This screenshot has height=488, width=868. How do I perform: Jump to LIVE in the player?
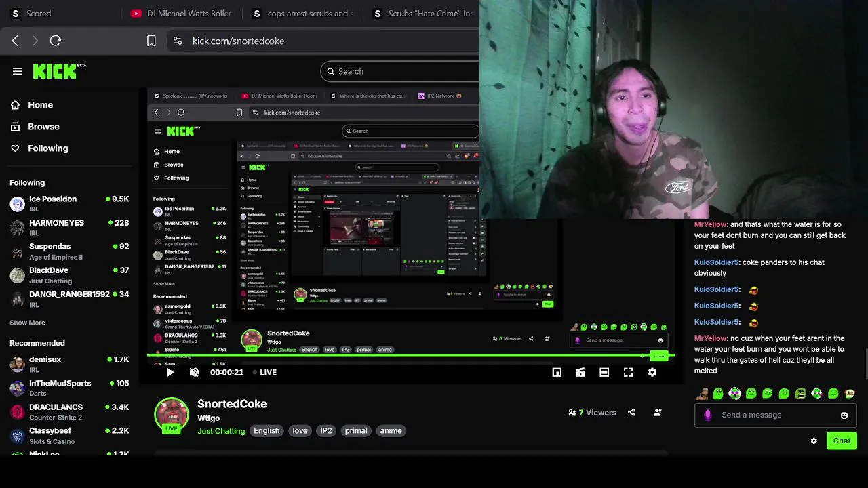click(x=264, y=372)
